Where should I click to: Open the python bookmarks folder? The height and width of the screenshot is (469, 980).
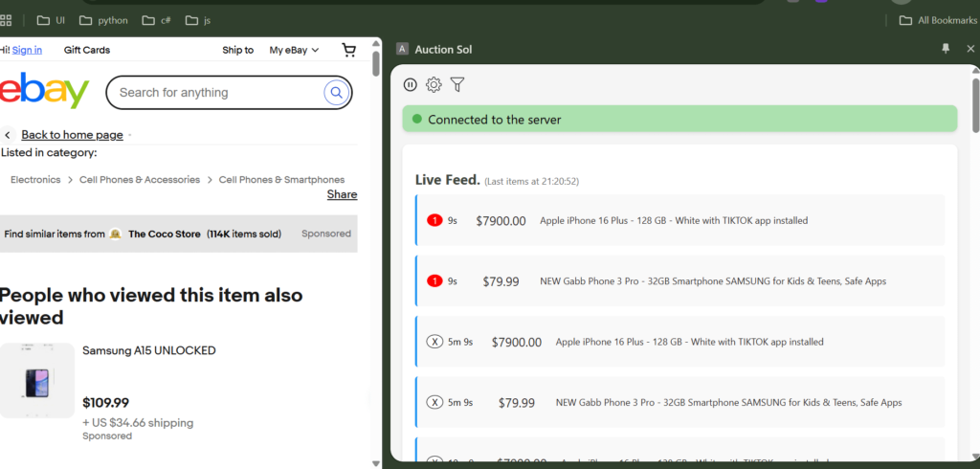pyautogui.click(x=103, y=20)
